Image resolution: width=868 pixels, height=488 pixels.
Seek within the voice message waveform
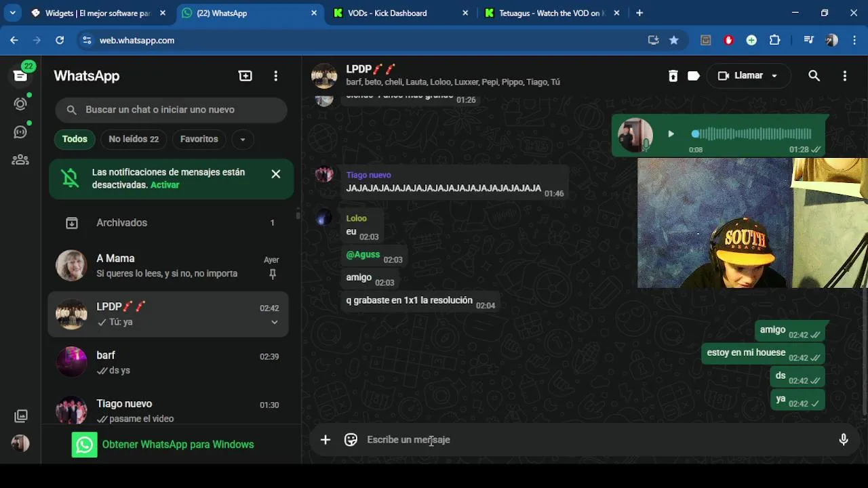point(751,134)
